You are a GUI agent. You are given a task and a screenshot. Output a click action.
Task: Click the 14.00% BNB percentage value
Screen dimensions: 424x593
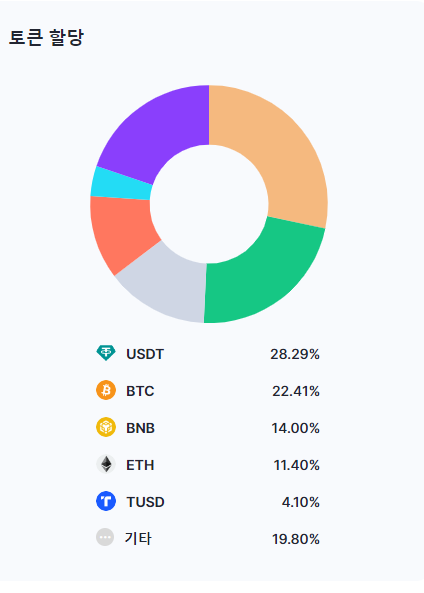(x=295, y=428)
